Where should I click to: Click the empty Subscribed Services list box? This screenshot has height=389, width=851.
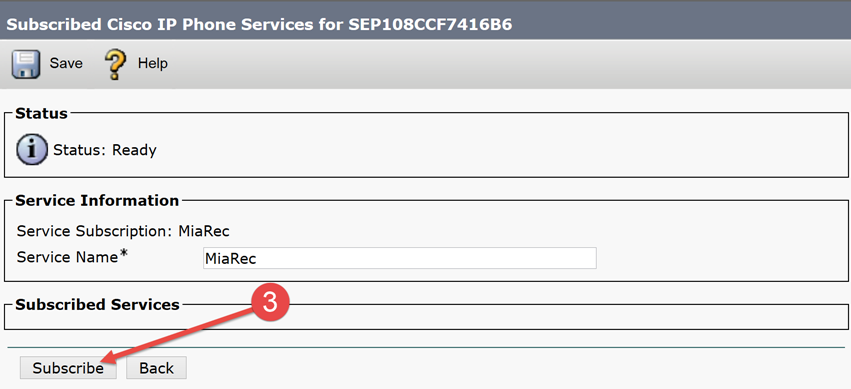click(x=426, y=321)
